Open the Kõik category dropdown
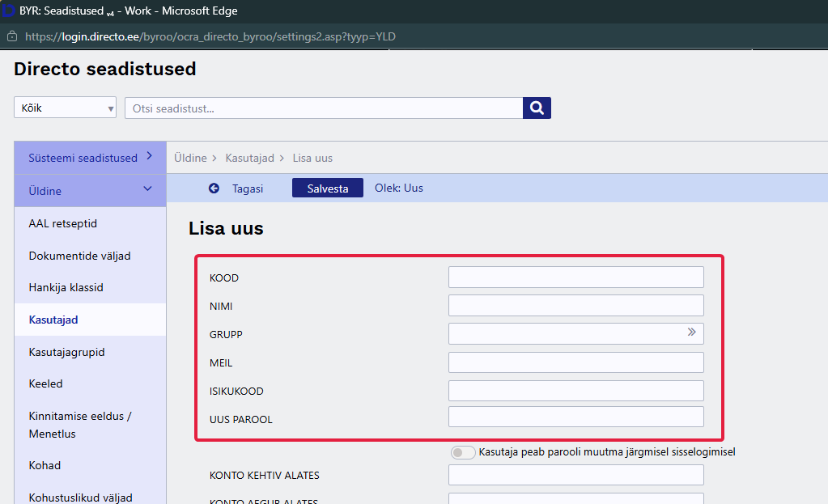The width and height of the screenshot is (828, 504). 65,108
